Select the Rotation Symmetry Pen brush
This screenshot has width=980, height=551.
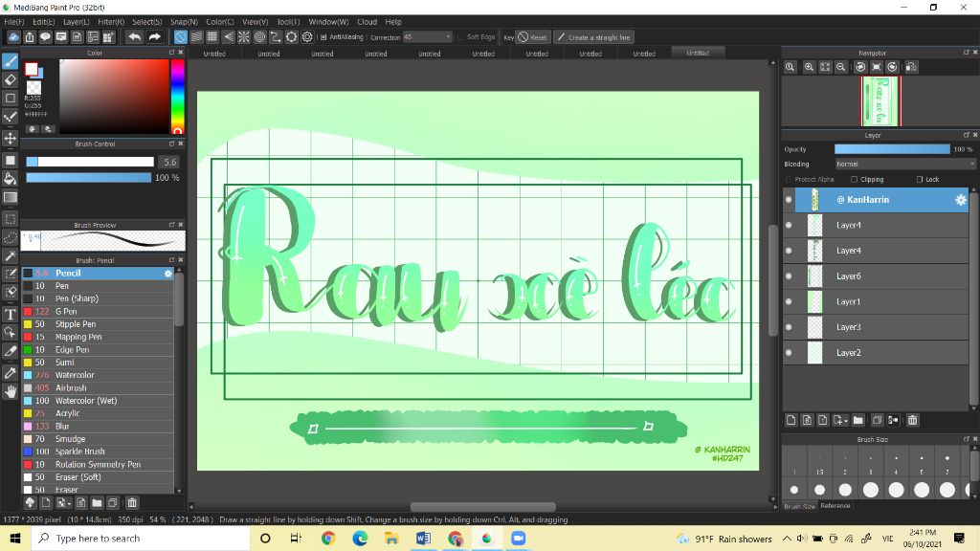tap(98, 465)
